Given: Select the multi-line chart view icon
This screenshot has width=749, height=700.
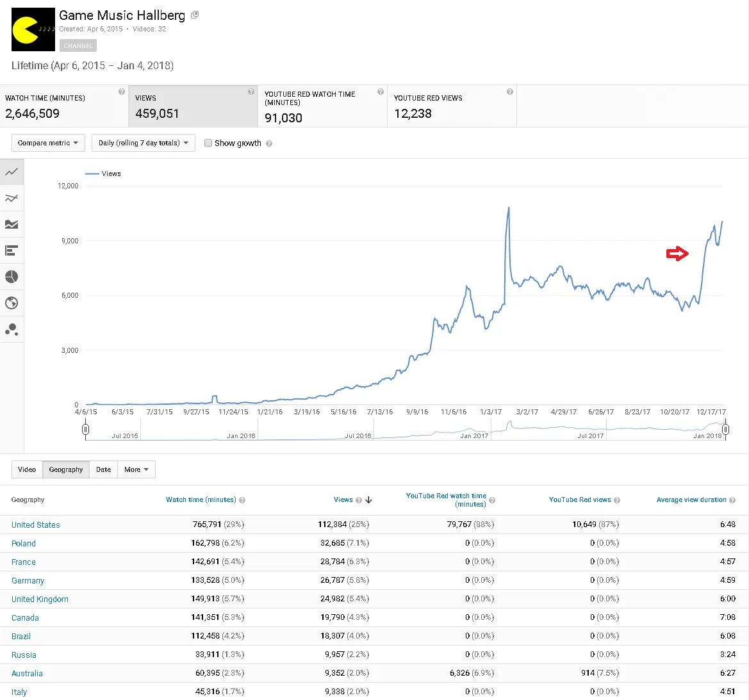Looking at the screenshot, I should pos(12,198).
